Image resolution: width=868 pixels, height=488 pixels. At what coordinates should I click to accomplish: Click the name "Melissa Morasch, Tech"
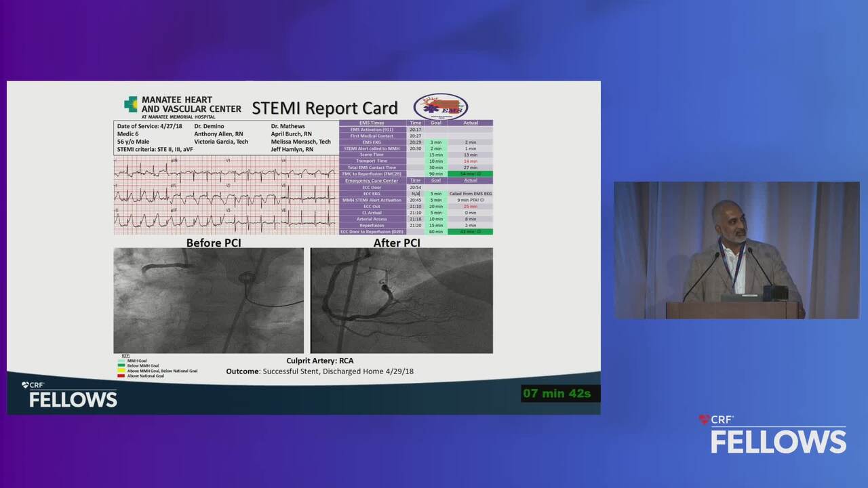[x=300, y=142]
